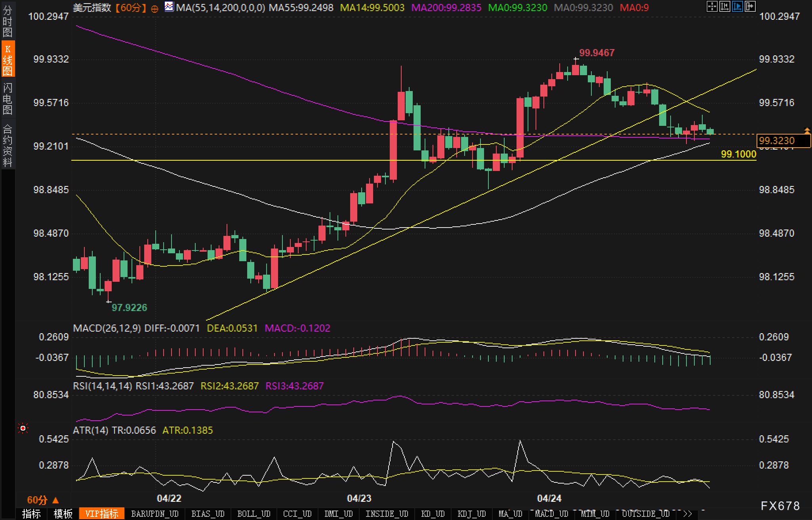Select the VIP指标 tab
The height and width of the screenshot is (520, 812).
pyautogui.click(x=102, y=514)
